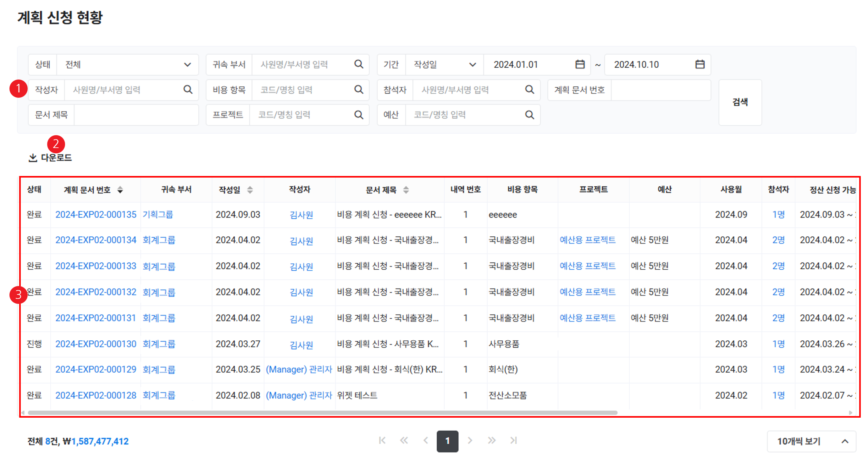Image resolution: width=868 pixels, height=456 pixels.
Task: Click the 문서 제목 input field
Action: click(136, 115)
